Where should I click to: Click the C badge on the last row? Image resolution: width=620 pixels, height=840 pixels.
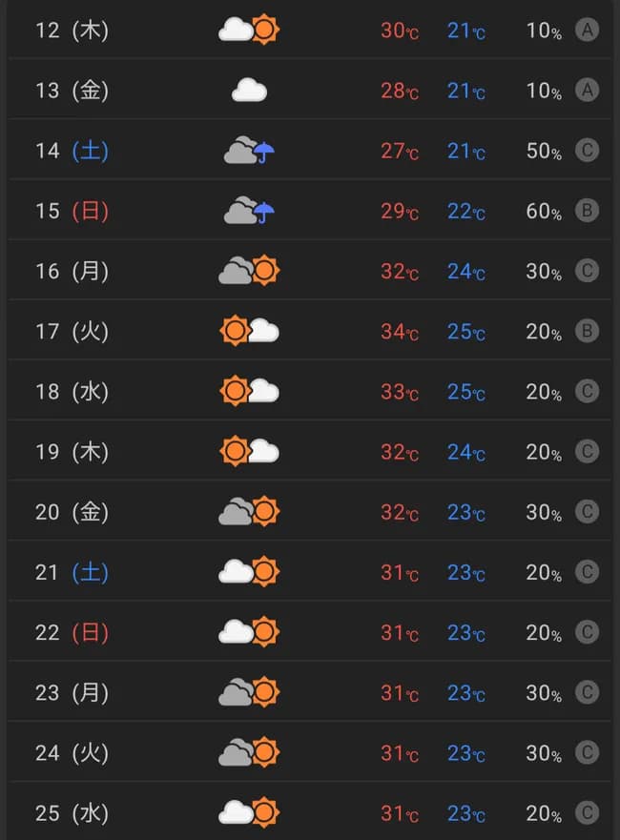click(x=587, y=812)
